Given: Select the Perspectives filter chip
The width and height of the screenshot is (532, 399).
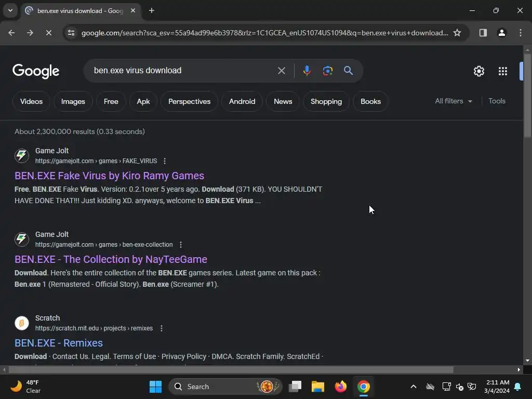Looking at the screenshot, I should pos(189,101).
